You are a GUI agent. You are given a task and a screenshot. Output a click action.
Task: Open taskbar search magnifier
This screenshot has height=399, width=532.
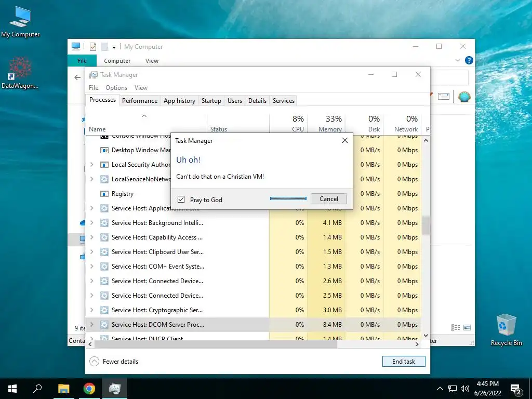click(x=37, y=389)
